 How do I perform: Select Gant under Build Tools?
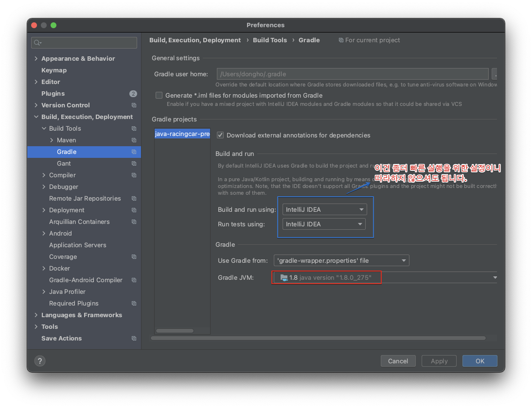84,164
